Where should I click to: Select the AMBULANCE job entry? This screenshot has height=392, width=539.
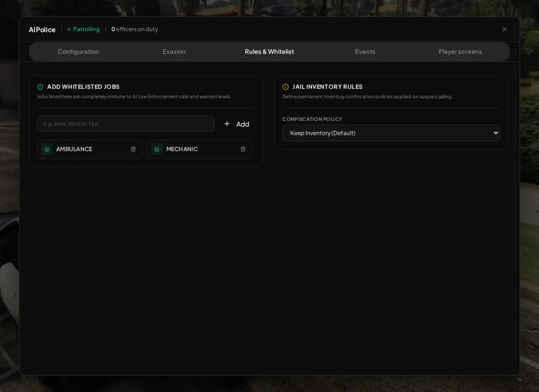pos(90,149)
